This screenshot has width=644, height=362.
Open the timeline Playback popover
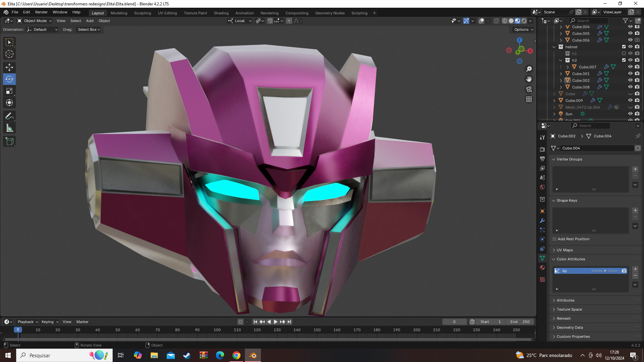tap(28, 322)
